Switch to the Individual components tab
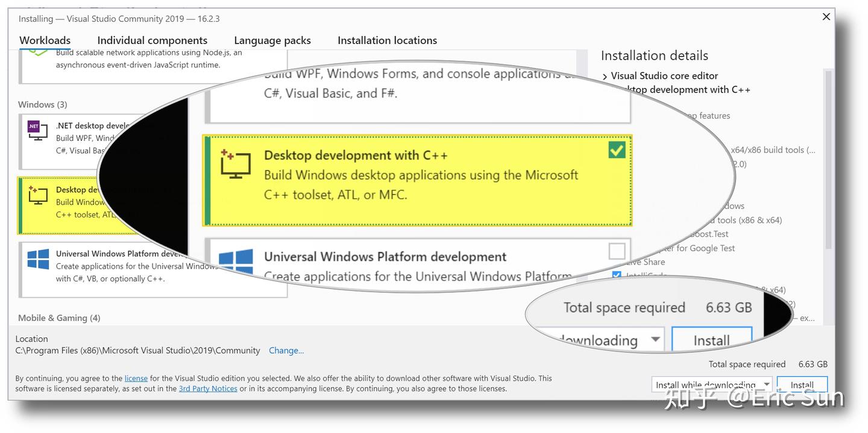Viewport: 868px width, 433px height. (x=153, y=40)
